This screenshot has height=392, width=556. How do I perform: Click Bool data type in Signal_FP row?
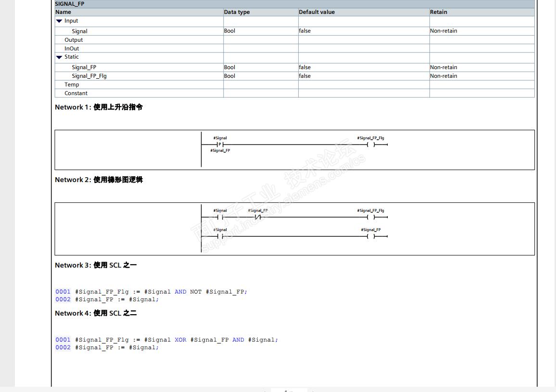[x=229, y=67]
